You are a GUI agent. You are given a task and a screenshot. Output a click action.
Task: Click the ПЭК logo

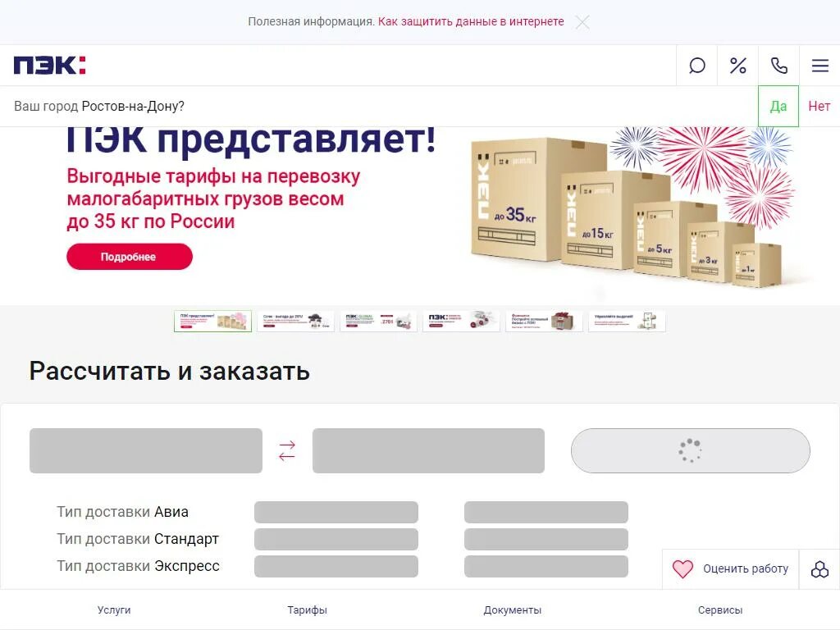coord(49,65)
